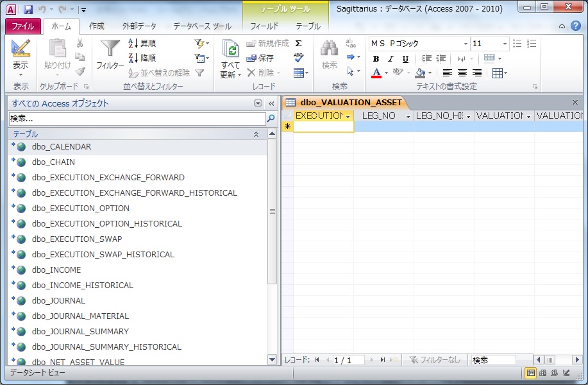Minimize the ribbon with caret

562,26
